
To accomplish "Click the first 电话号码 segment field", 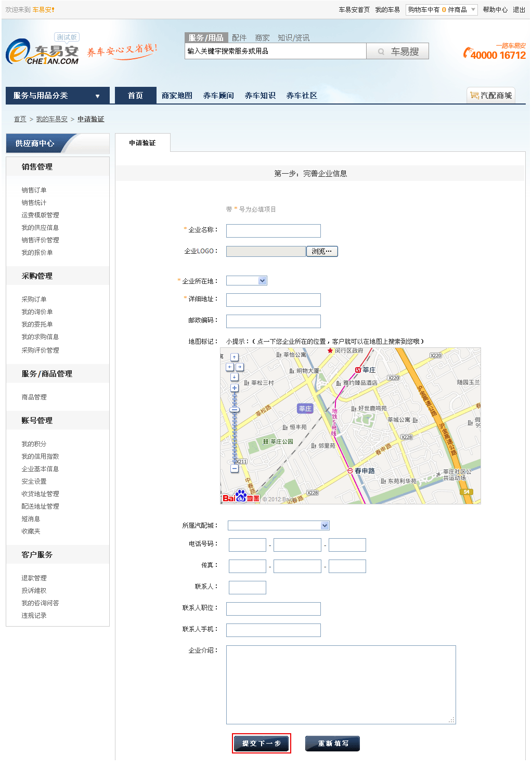I will click(x=248, y=545).
